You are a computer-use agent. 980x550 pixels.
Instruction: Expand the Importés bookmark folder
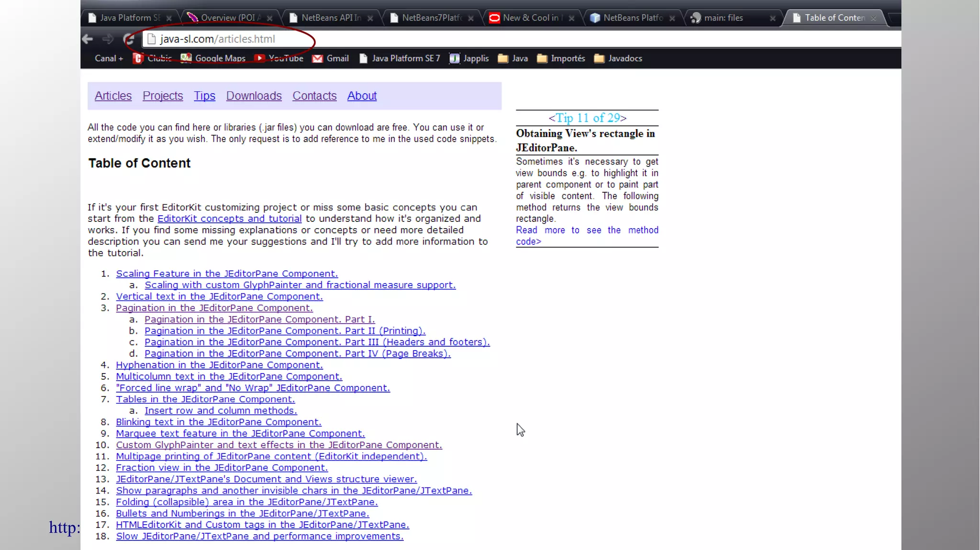tap(561, 58)
